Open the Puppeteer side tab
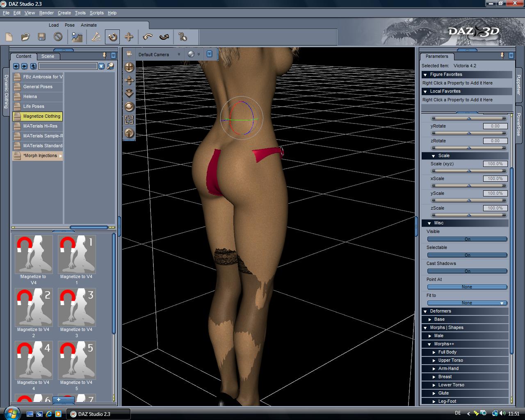The height and width of the screenshot is (420, 525). pyautogui.click(x=518, y=85)
